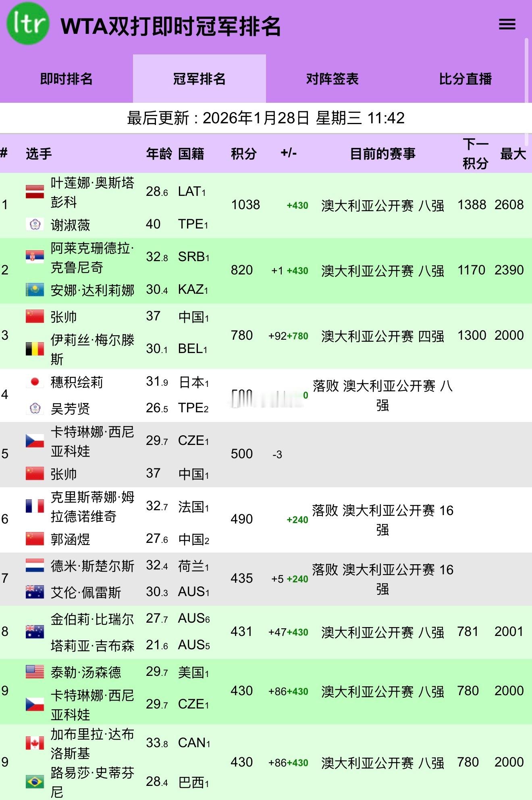
Task: Open player 泰勒·汤森德
Action: 85,672
